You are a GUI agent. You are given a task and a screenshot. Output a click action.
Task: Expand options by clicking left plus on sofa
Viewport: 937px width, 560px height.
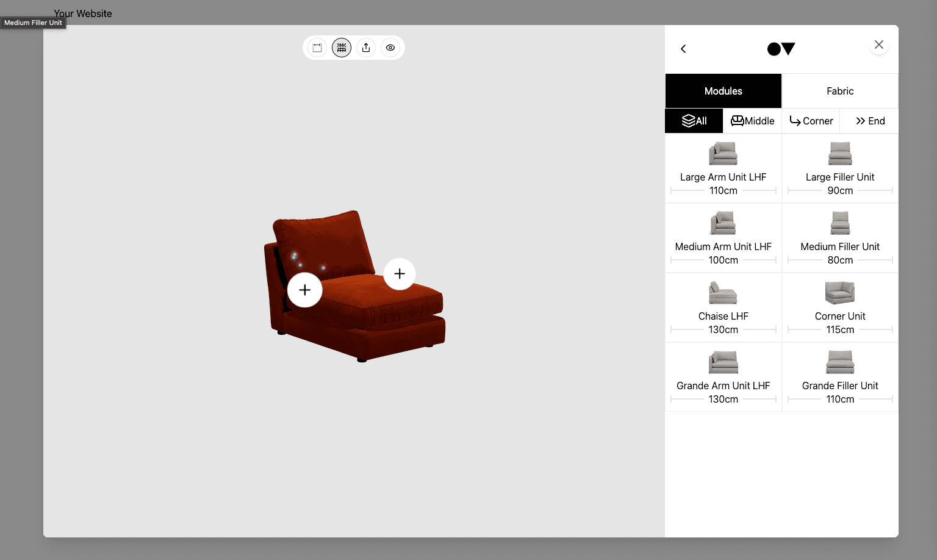[304, 290]
